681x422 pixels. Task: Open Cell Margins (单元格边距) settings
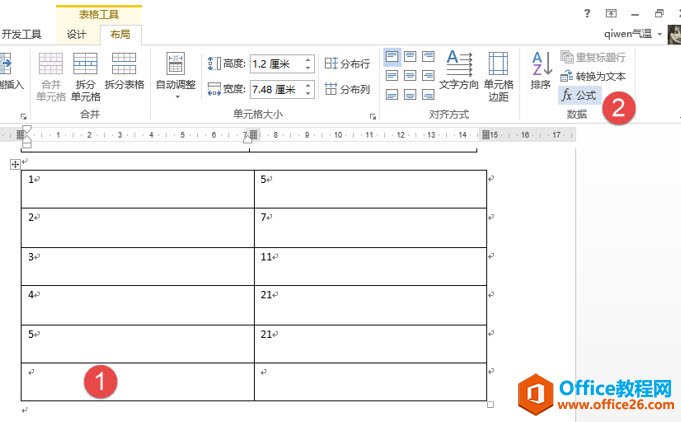498,76
